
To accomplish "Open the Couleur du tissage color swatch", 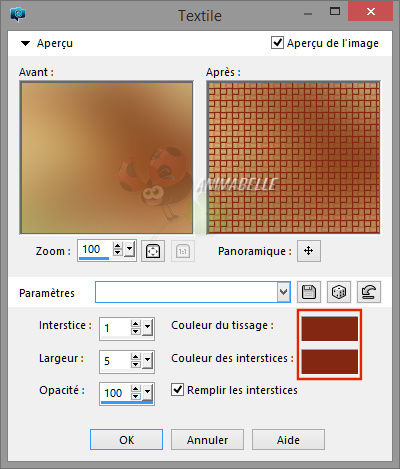I will coord(330,329).
